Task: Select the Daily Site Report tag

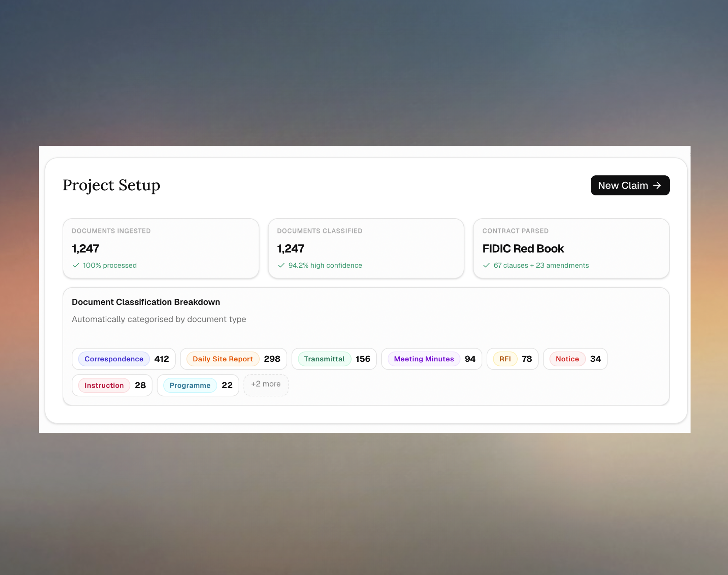Action: pyautogui.click(x=223, y=359)
